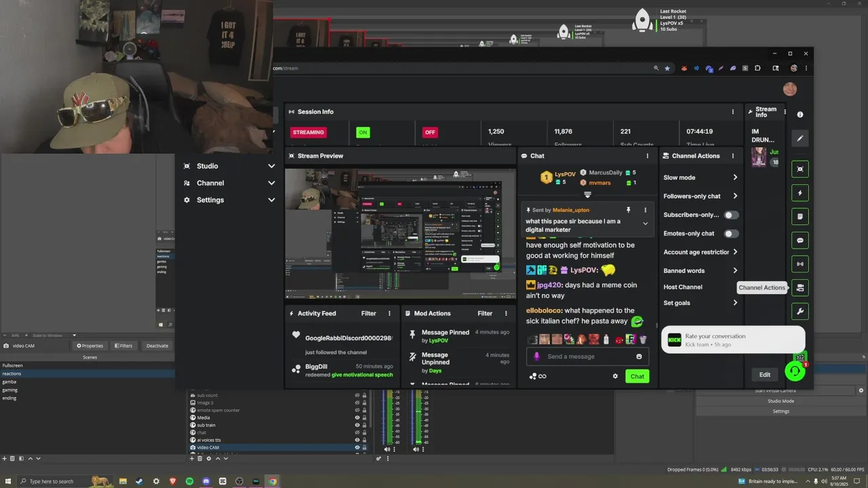Open chat settings gear icon
The height and width of the screenshot is (488, 868).
(615, 376)
